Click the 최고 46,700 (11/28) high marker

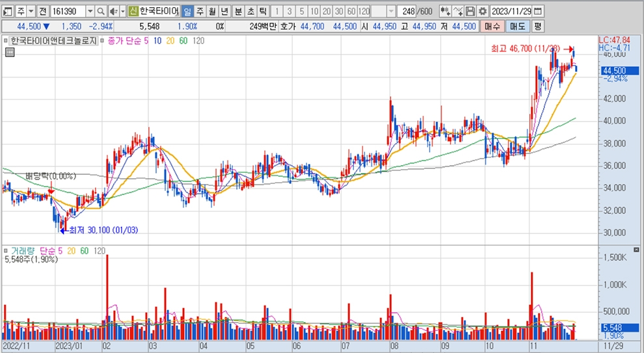tap(526, 49)
